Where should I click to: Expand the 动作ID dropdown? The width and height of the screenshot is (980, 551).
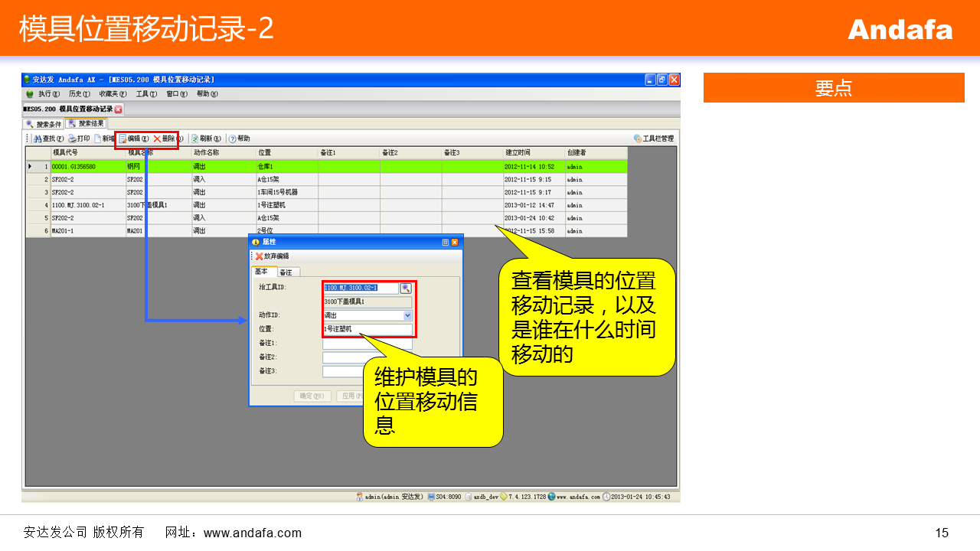pyautogui.click(x=407, y=315)
